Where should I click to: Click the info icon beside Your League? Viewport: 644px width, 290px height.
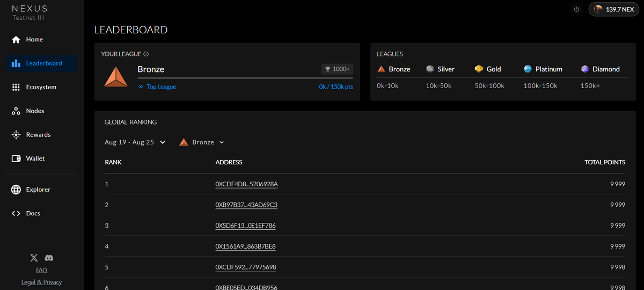click(x=146, y=54)
